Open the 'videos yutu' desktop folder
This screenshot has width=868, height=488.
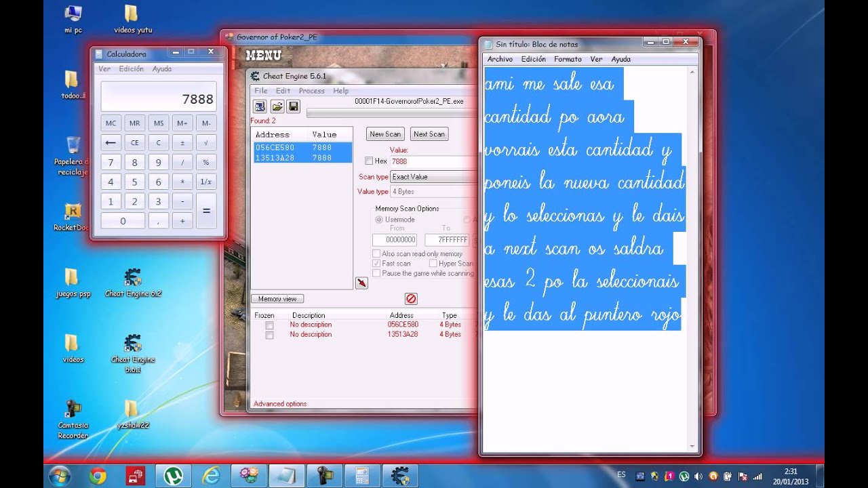132,20
